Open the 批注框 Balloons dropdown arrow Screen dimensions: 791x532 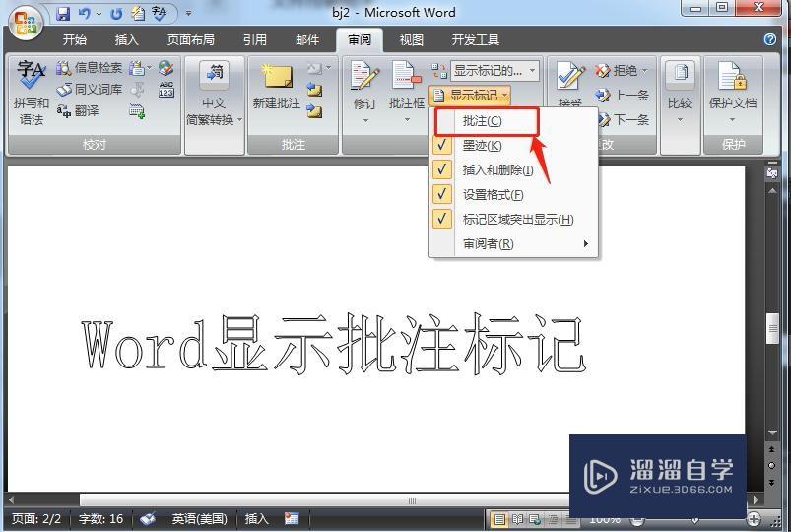[x=407, y=120]
